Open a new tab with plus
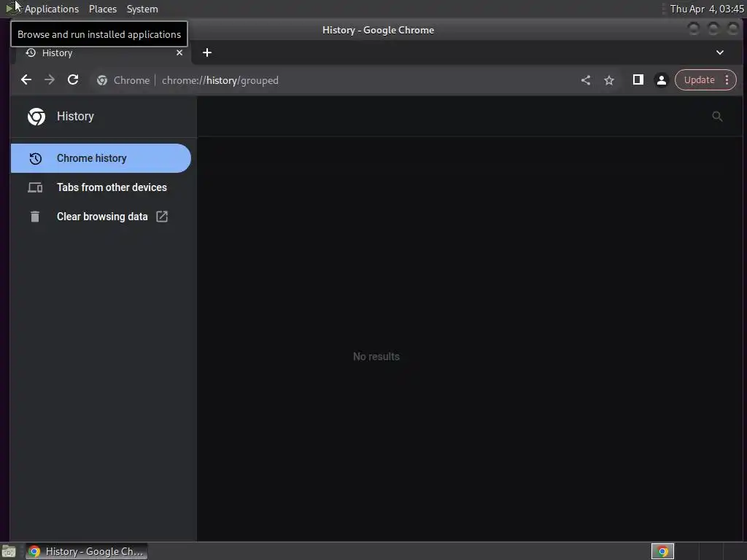Viewport: 747px width, 560px height. (x=206, y=52)
